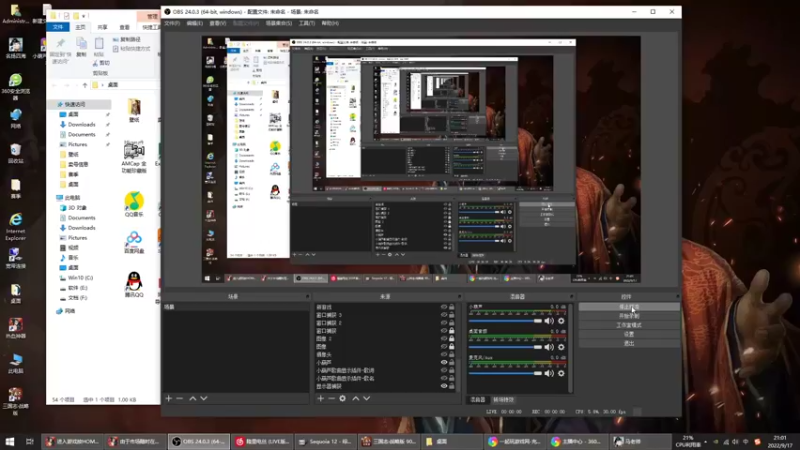This screenshot has width=800, height=450.
Task: Hide the 小葫芦 source
Action: click(444, 362)
